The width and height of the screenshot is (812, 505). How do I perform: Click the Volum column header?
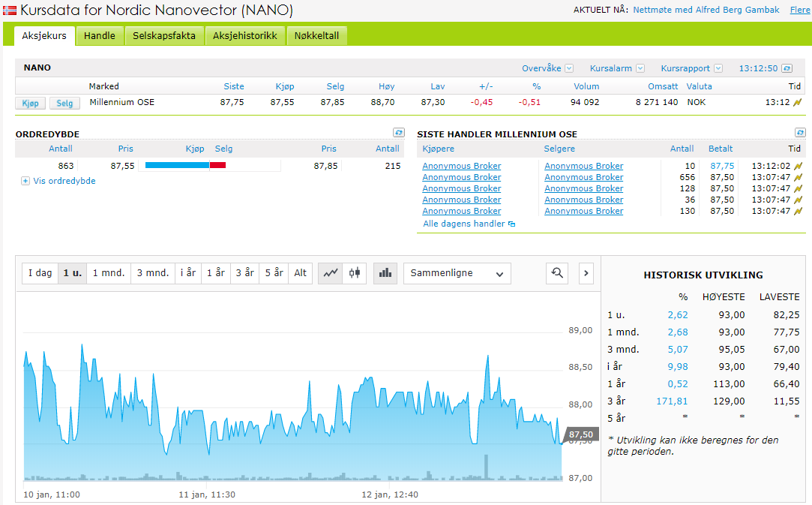[586, 86]
